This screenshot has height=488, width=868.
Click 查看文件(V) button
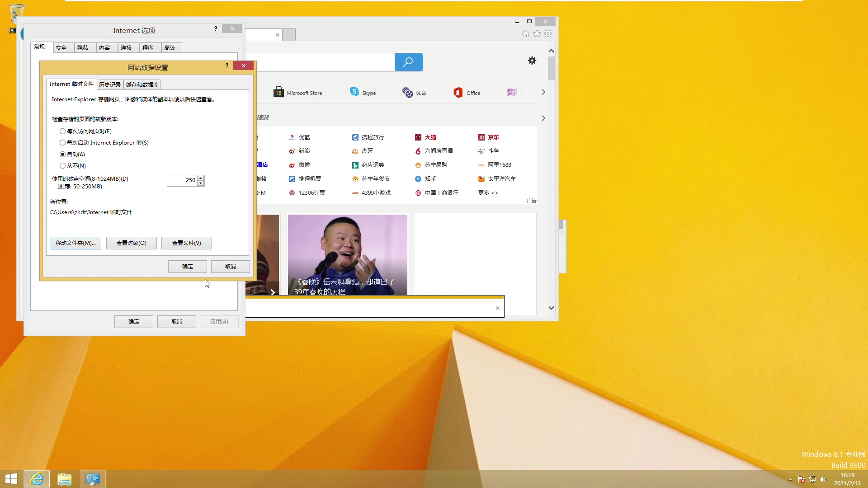(186, 243)
